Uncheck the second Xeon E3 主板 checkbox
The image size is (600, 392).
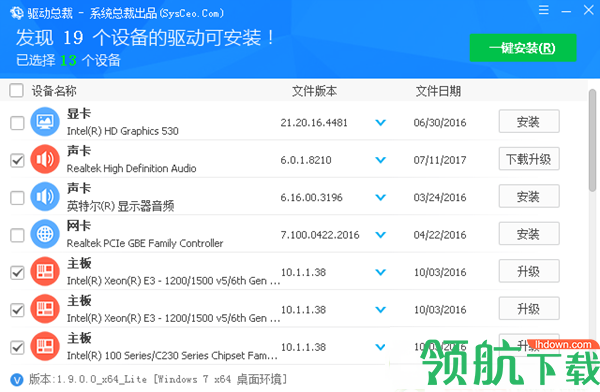click(x=17, y=310)
